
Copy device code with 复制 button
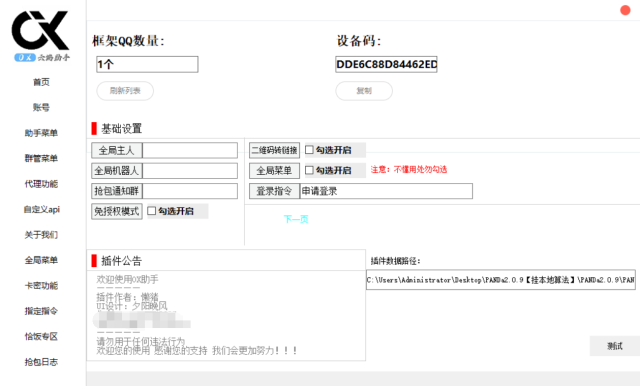tap(364, 91)
